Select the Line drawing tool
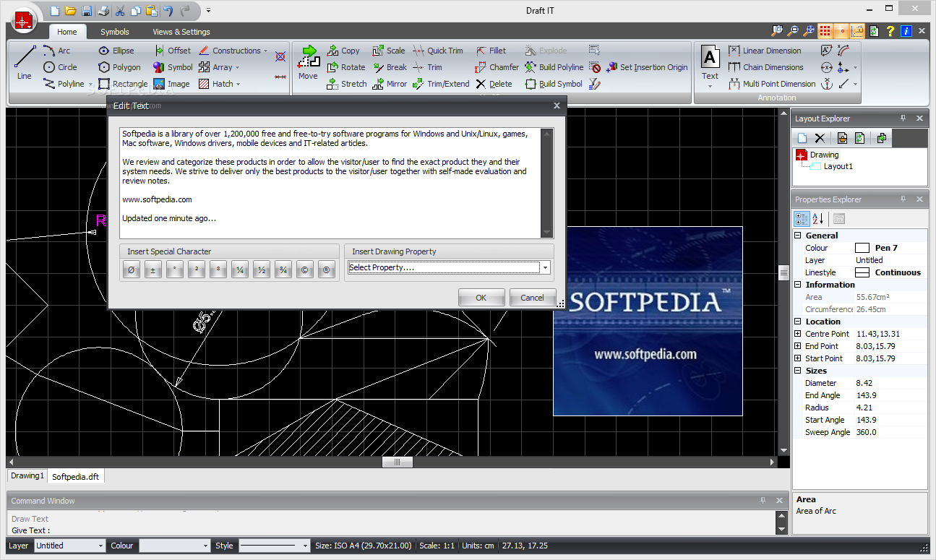Viewport: 936px width, 560px height. coord(25,62)
